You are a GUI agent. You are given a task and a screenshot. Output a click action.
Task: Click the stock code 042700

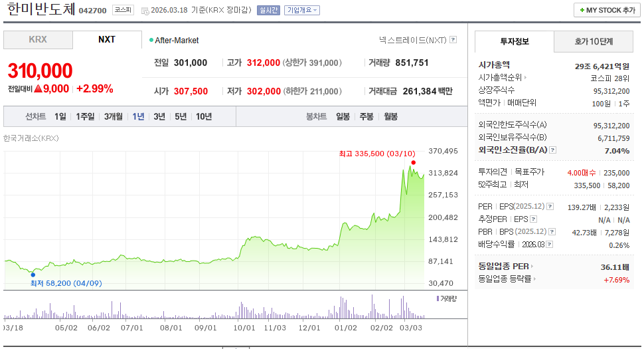(92, 11)
